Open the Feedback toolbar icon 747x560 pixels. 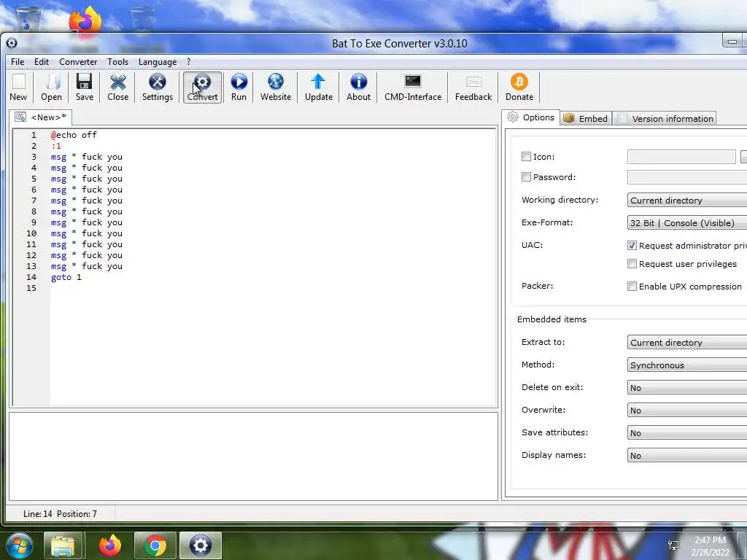(473, 87)
